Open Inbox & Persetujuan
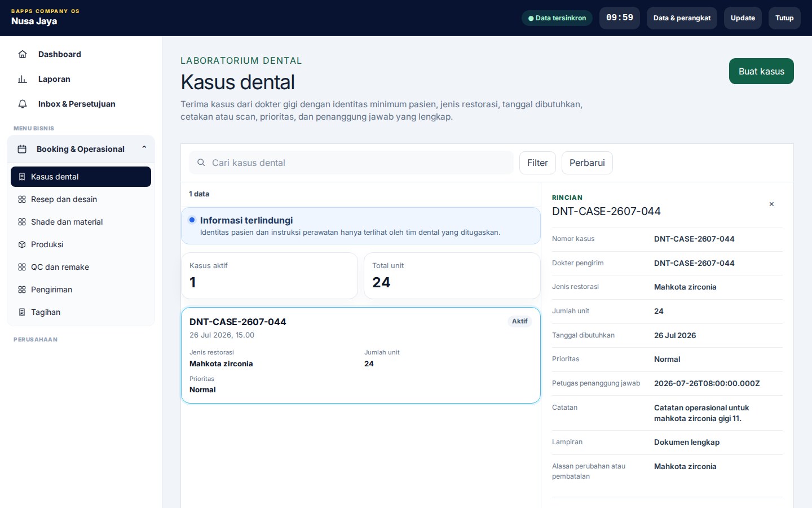The height and width of the screenshot is (508, 812). tap(81, 104)
